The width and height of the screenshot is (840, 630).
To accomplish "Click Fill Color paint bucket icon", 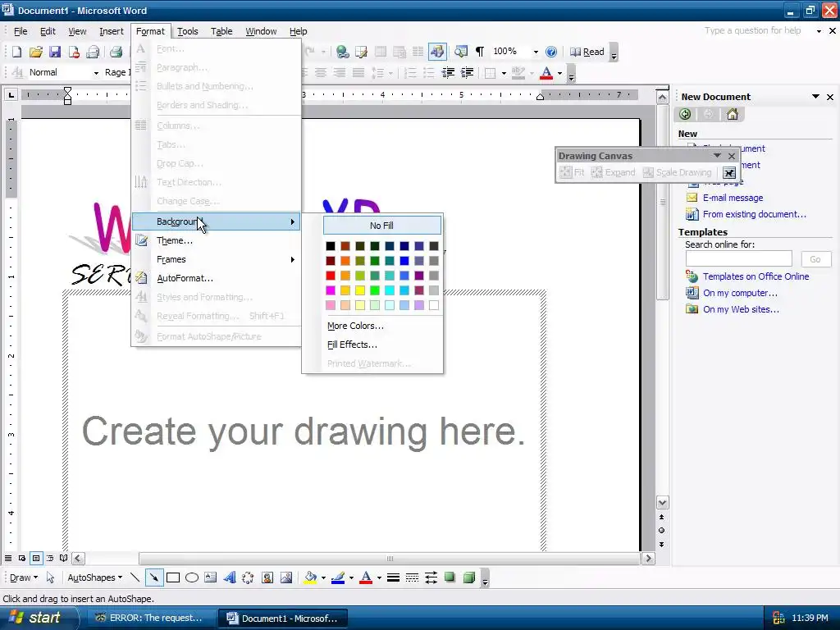I will [310, 577].
